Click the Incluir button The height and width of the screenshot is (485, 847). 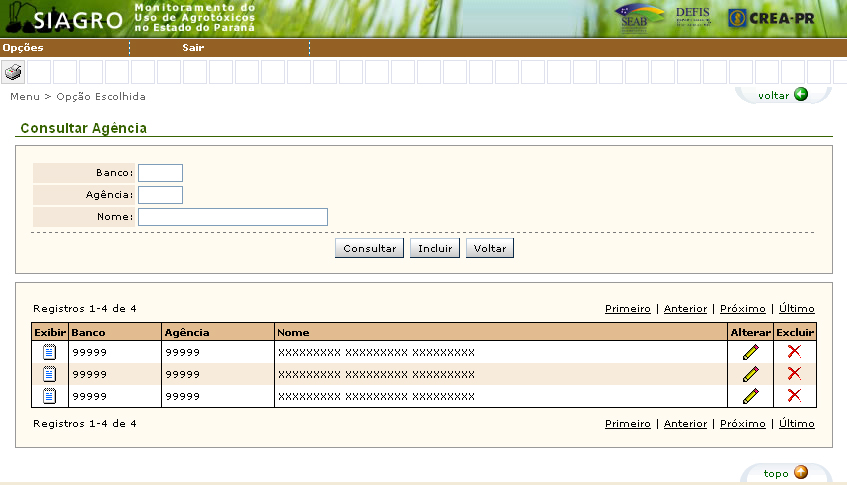(435, 249)
